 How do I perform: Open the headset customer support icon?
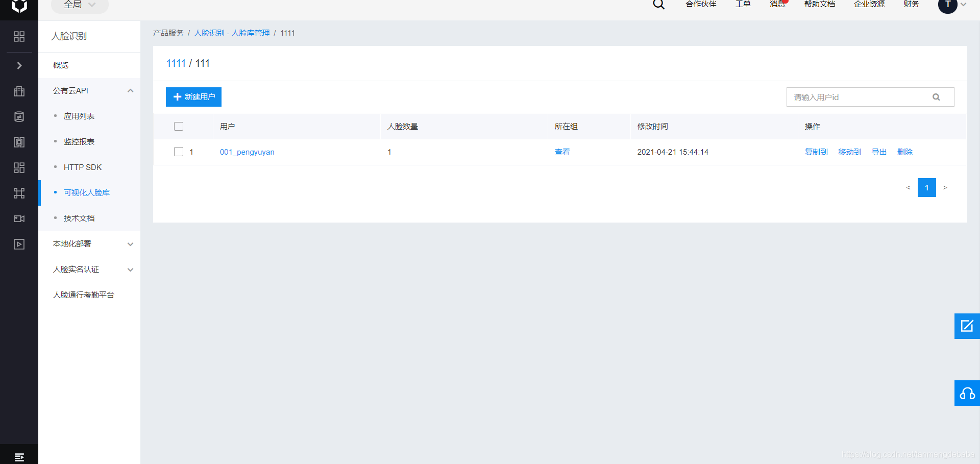coord(967,393)
